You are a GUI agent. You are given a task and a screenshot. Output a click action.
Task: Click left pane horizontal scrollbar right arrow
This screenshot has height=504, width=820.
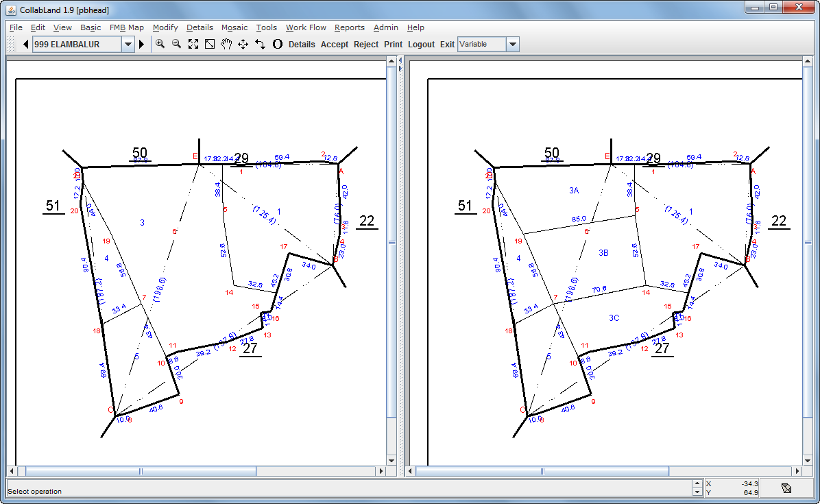point(381,471)
